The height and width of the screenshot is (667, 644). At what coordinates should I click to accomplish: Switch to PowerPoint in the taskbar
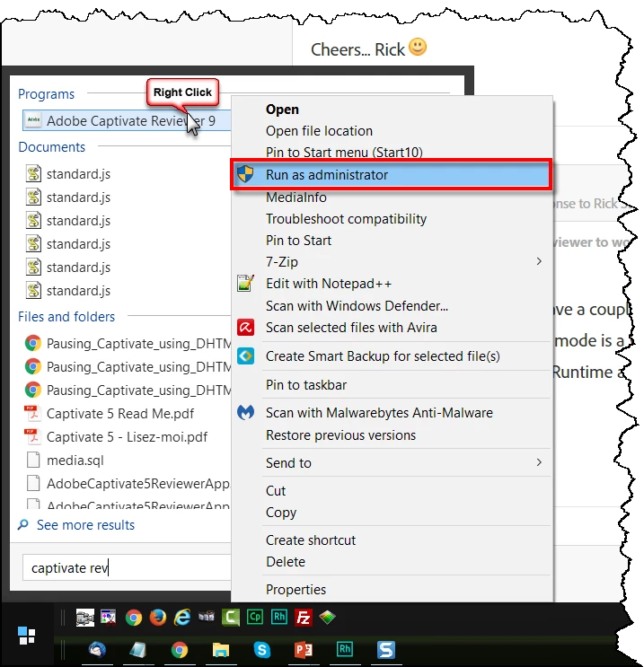point(303,650)
